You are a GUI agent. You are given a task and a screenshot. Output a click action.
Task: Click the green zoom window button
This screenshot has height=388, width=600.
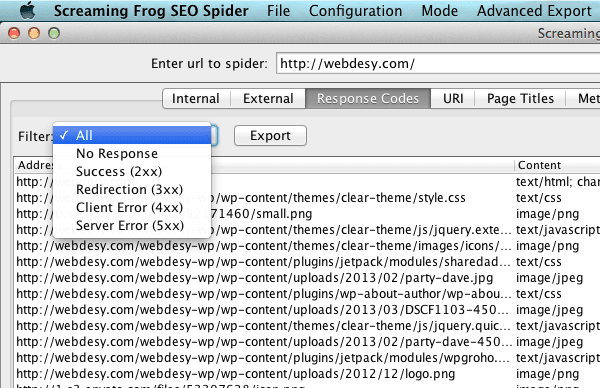point(54,33)
